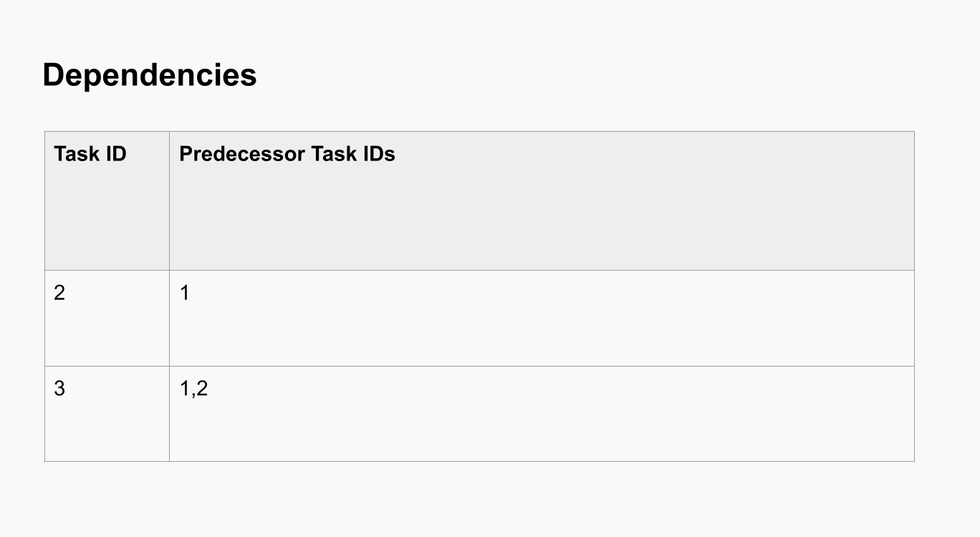This screenshot has height=537, width=980.
Task: Click predecessor value "1,2" in task 3 row
Action: 193,389
